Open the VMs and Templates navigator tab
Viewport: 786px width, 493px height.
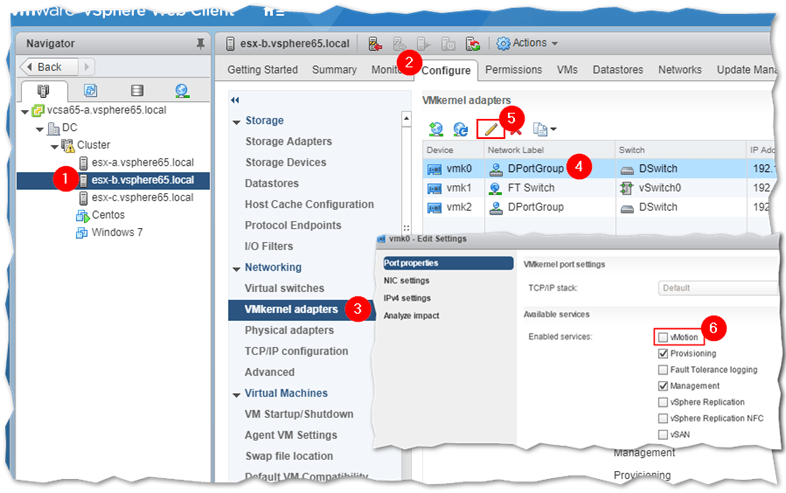(90, 91)
